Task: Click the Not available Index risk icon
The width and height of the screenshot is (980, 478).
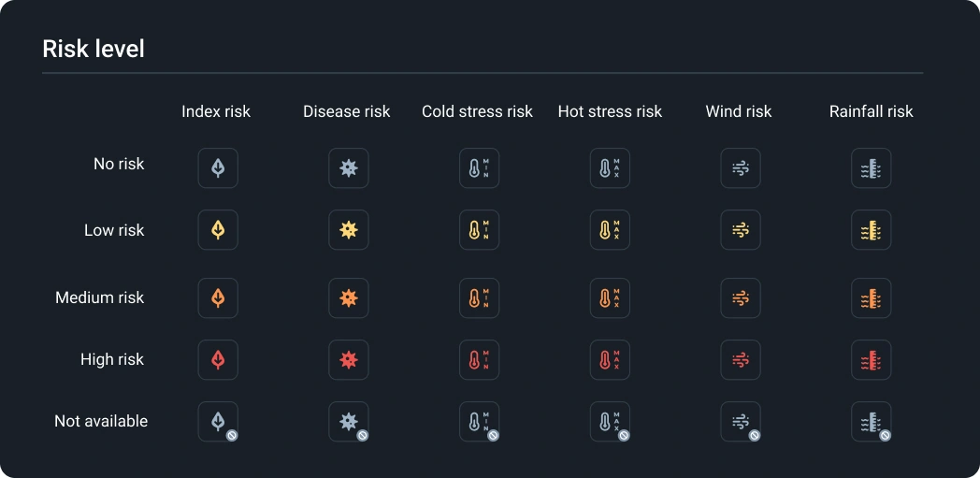Action: pos(218,422)
